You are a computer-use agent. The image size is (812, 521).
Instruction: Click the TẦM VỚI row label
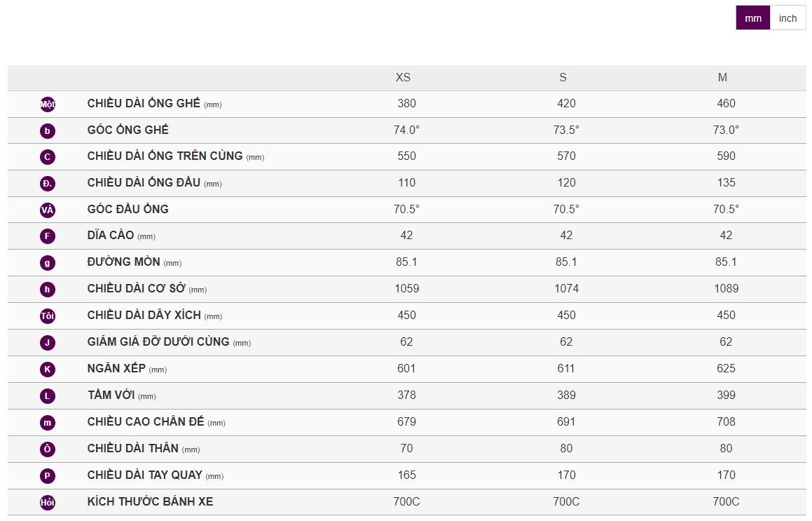pyautogui.click(x=112, y=395)
